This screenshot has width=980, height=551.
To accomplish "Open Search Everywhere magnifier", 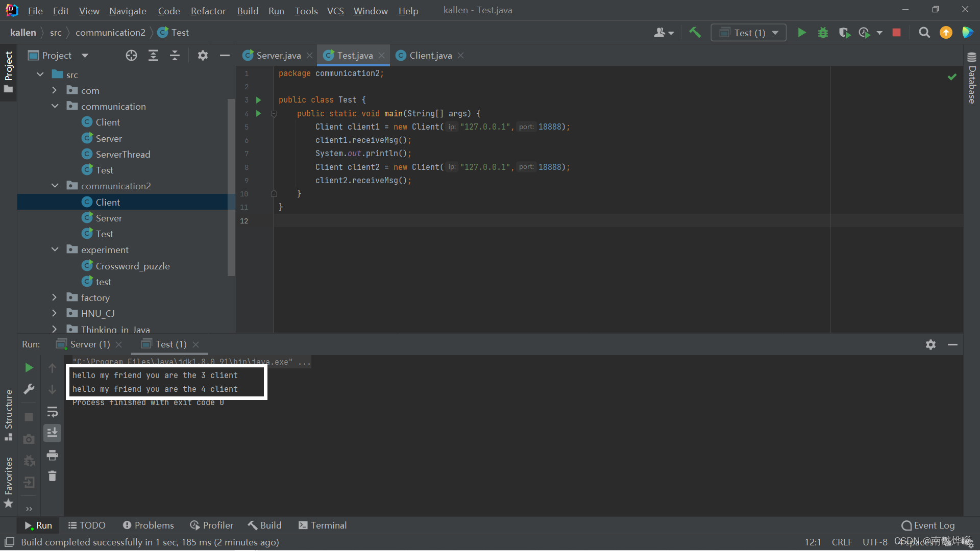I will (x=924, y=33).
